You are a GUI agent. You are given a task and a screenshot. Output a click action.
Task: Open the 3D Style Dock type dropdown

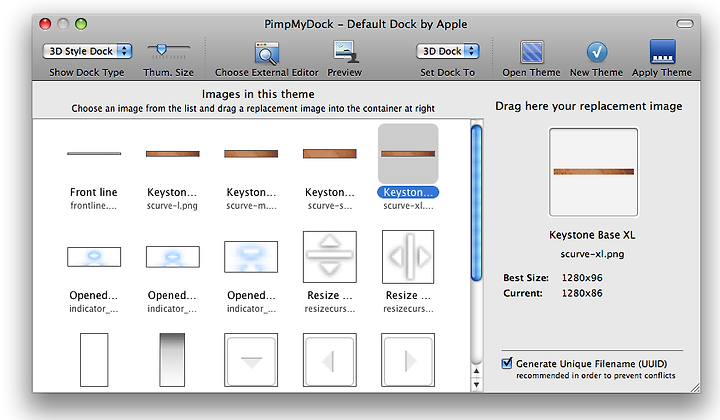(87, 51)
